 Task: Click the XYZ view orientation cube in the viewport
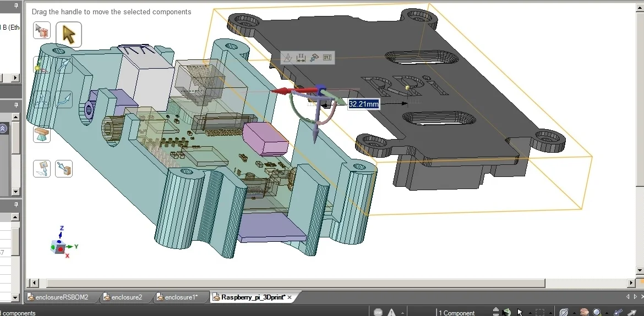click(59, 247)
